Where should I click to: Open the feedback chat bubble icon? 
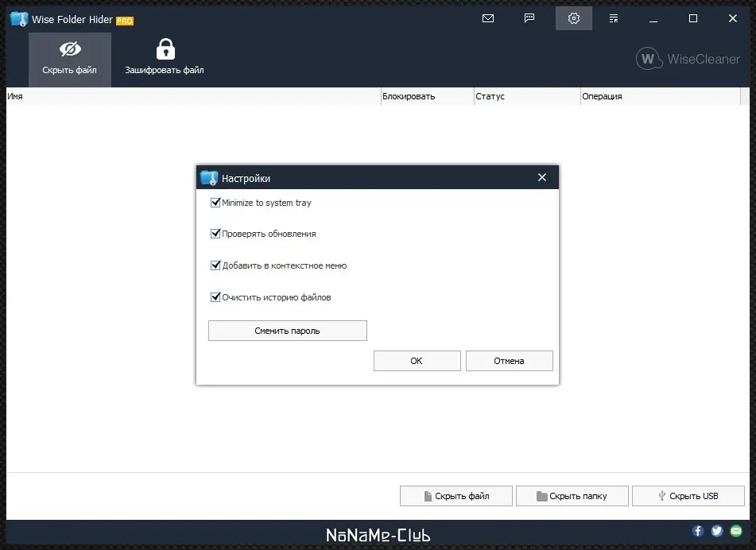pos(529,18)
